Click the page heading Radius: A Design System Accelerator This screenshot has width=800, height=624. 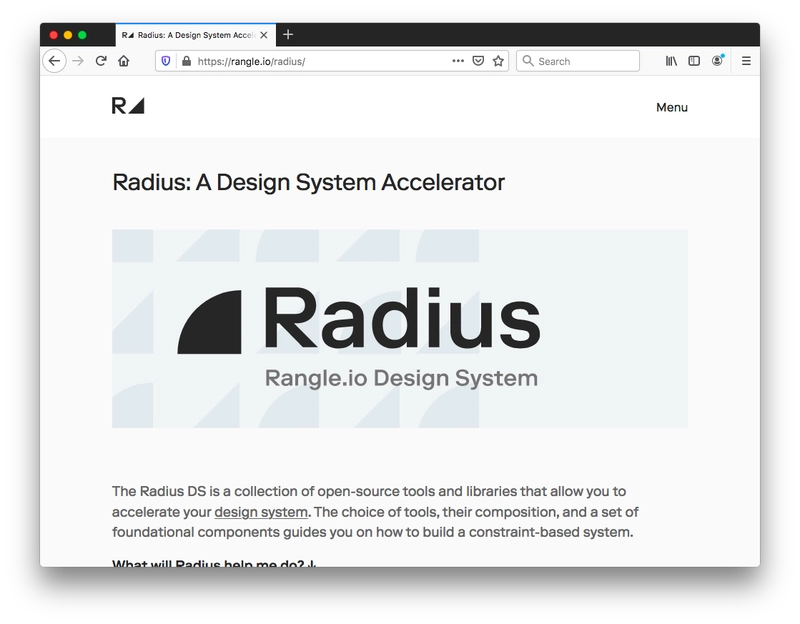coord(308,182)
